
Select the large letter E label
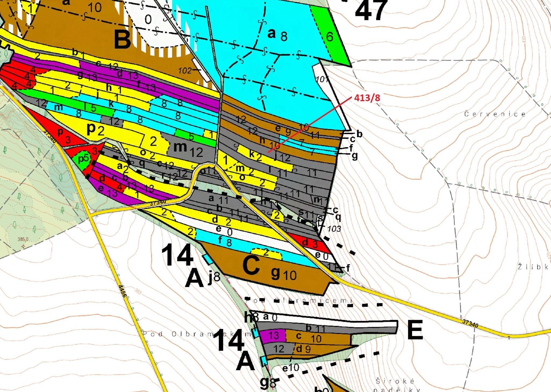415,329
